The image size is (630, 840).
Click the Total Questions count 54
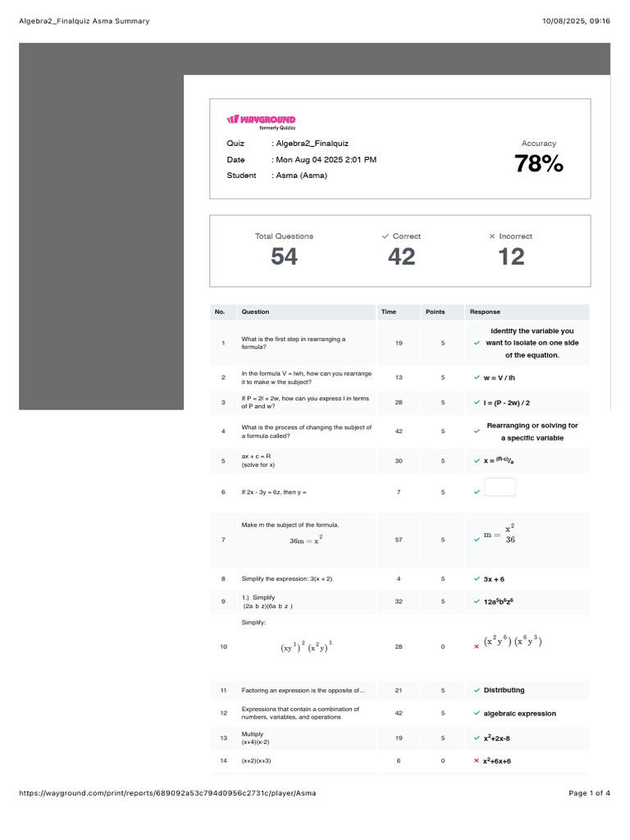[x=284, y=257]
